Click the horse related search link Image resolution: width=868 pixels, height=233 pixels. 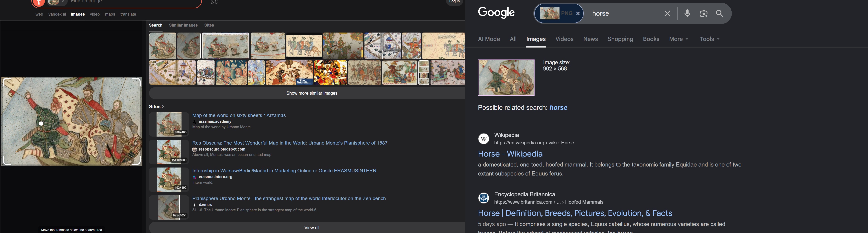558,108
